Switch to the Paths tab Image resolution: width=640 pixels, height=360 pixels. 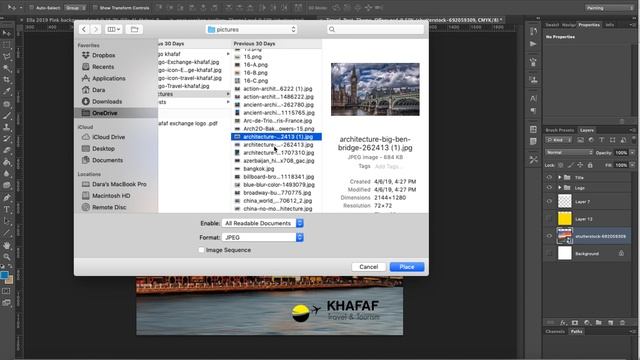point(576,331)
